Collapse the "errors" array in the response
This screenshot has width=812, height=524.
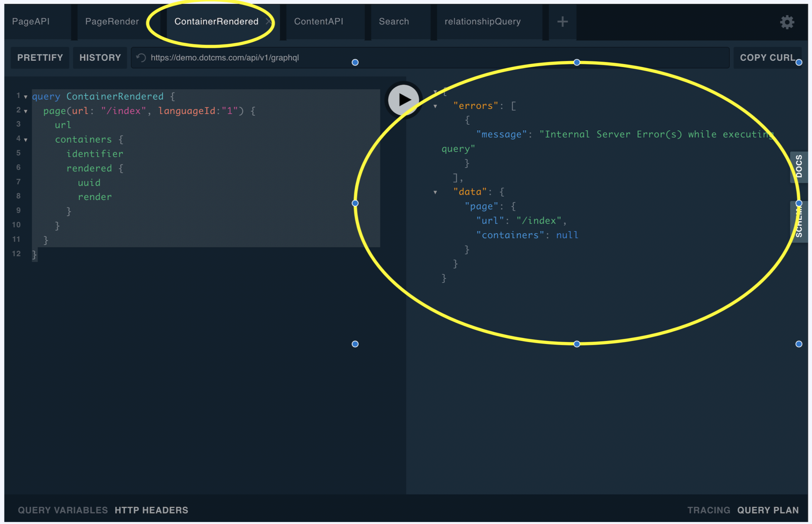click(x=435, y=106)
